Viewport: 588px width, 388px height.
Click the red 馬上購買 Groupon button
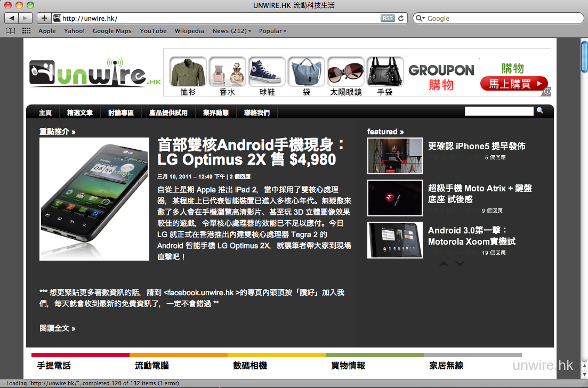coord(514,84)
